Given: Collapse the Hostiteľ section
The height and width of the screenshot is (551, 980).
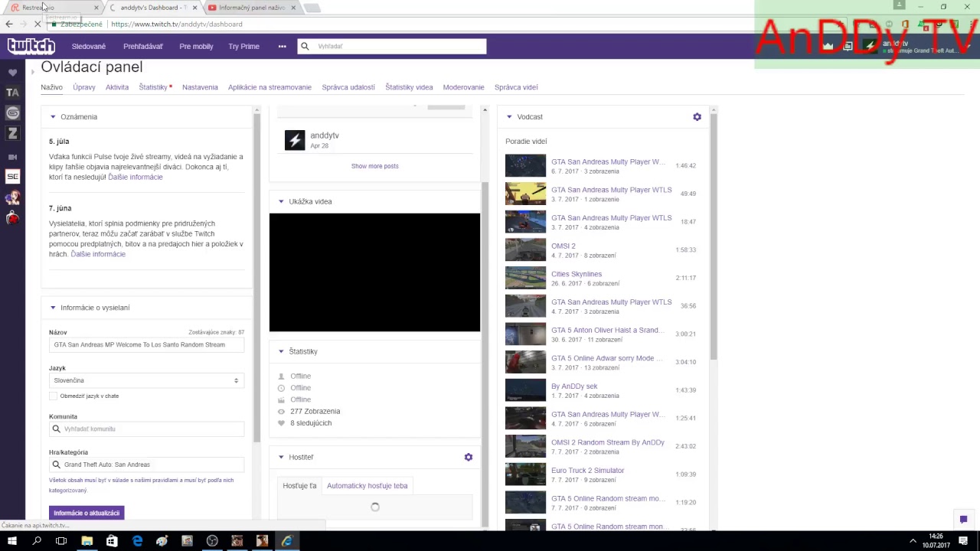Looking at the screenshot, I should (281, 457).
